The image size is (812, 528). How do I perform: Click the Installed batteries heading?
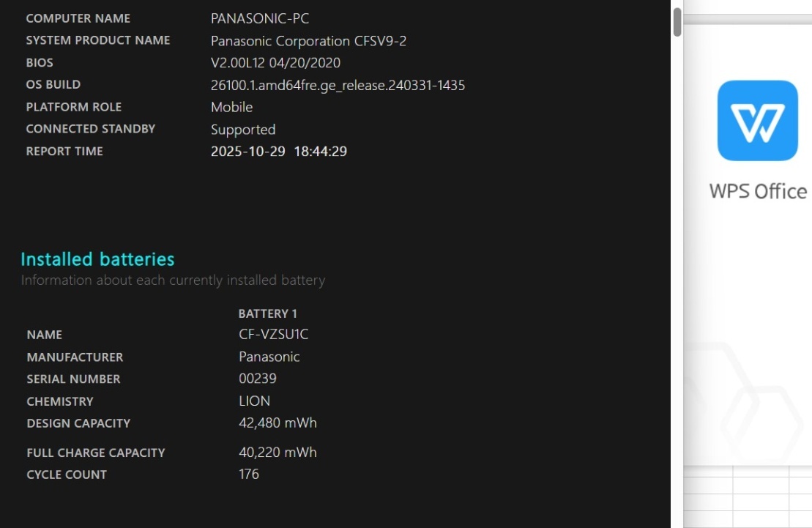point(97,259)
